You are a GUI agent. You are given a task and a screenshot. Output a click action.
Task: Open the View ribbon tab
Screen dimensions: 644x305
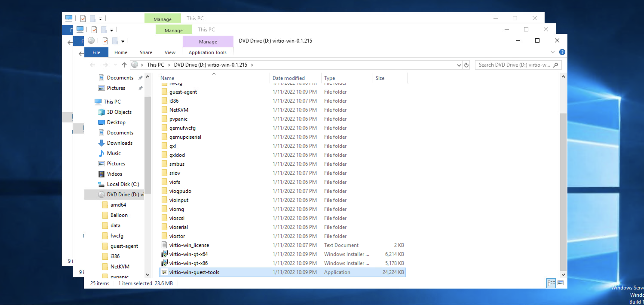pos(170,52)
